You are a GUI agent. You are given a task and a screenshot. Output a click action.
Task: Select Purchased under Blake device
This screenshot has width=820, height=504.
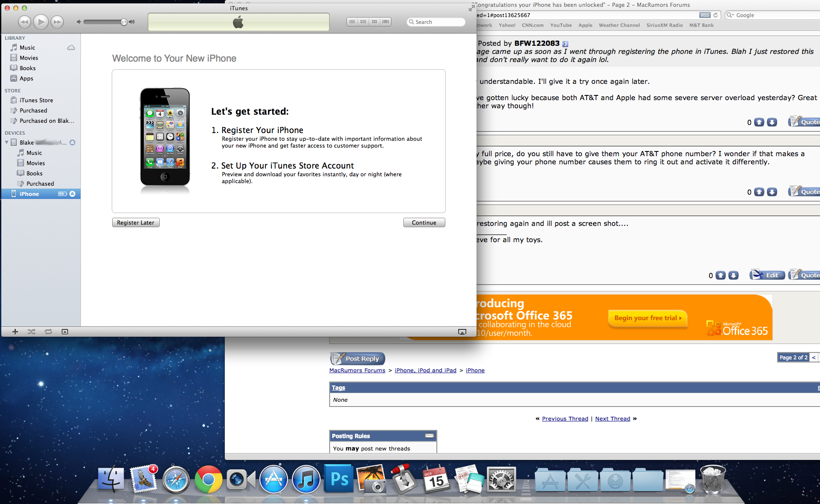41,184
